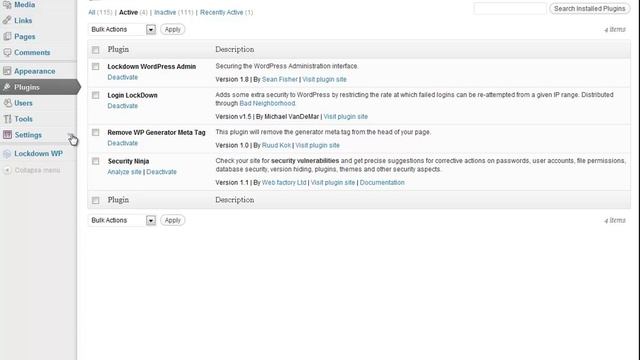Viewport: 640px width, 360px height.
Task: Click the Security Ninja plugin name
Action: 128,161
